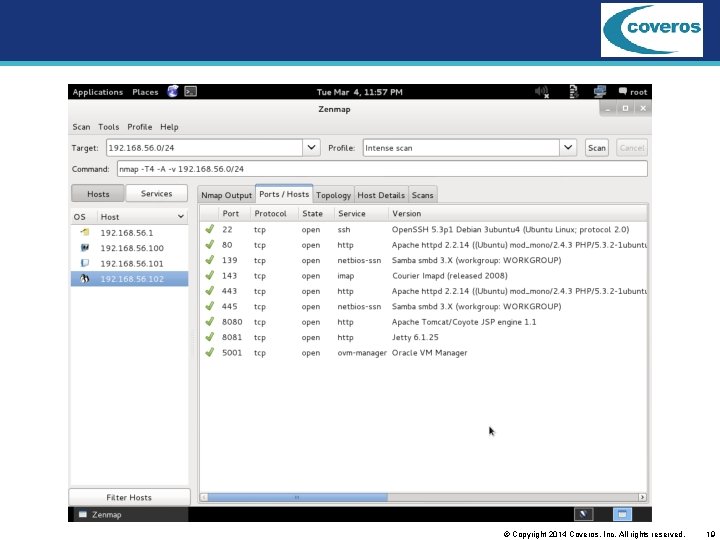The image size is (720, 540).
Task: Click the workspace switcher icon in bottom panel
Action: point(584,514)
